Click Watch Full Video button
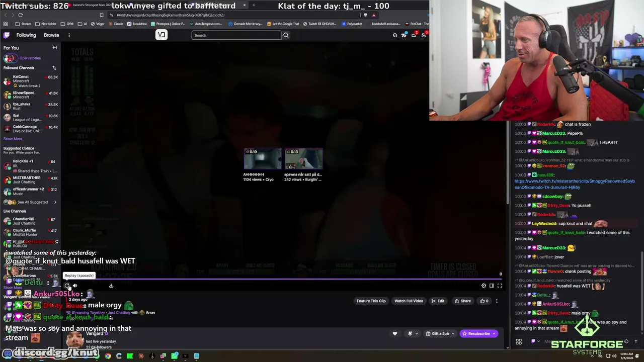Image resolution: width=644 pixels, height=362 pixels. 409,301
